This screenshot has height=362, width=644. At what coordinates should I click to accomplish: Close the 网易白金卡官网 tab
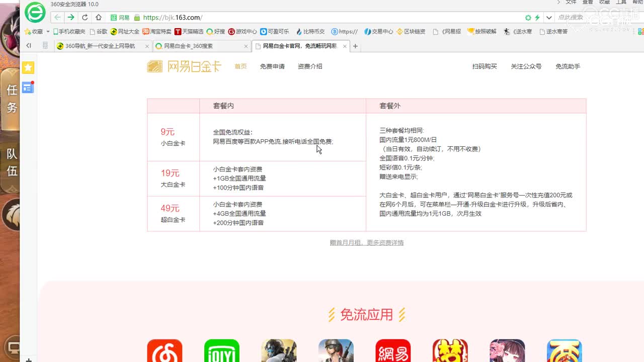click(345, 46)
